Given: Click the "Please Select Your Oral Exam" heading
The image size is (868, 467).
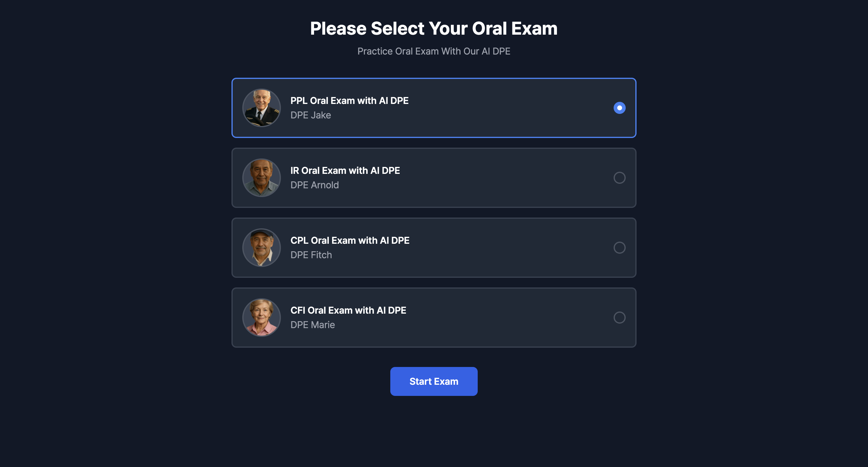Looking at the screenshot, I should point(434,28).
